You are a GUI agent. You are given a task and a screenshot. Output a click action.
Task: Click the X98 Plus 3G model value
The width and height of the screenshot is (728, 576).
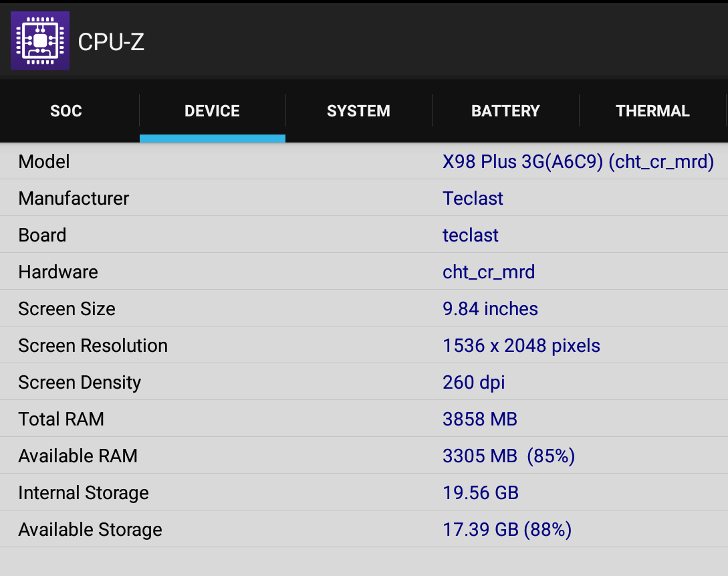coord(578,162)
